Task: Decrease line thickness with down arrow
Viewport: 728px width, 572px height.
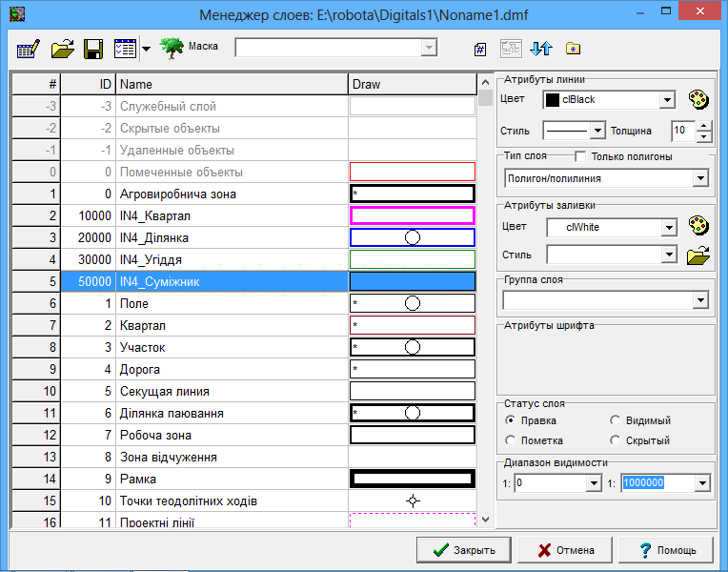Action: [x=704, y=136]
